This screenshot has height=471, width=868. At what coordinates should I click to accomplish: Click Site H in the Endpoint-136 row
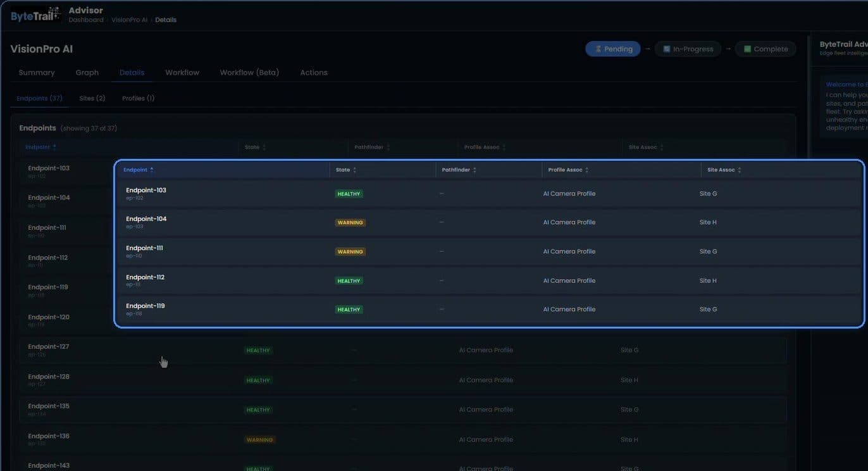click(629, 439)
